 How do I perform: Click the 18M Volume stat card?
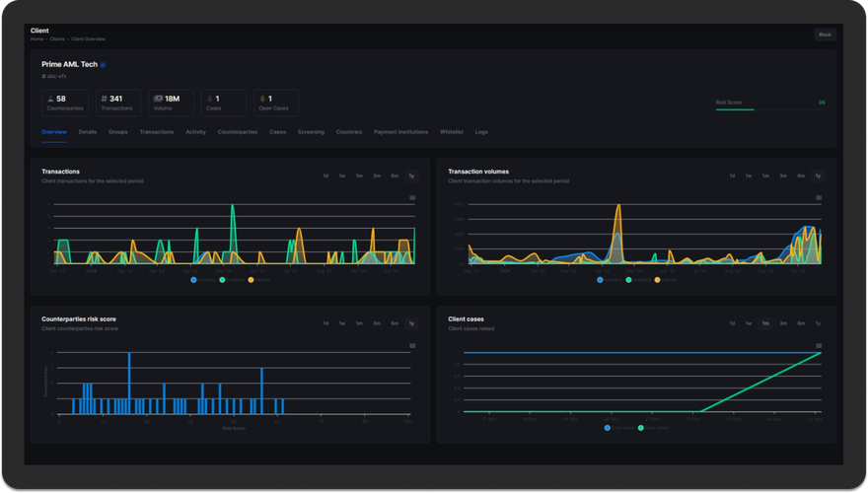171,103
